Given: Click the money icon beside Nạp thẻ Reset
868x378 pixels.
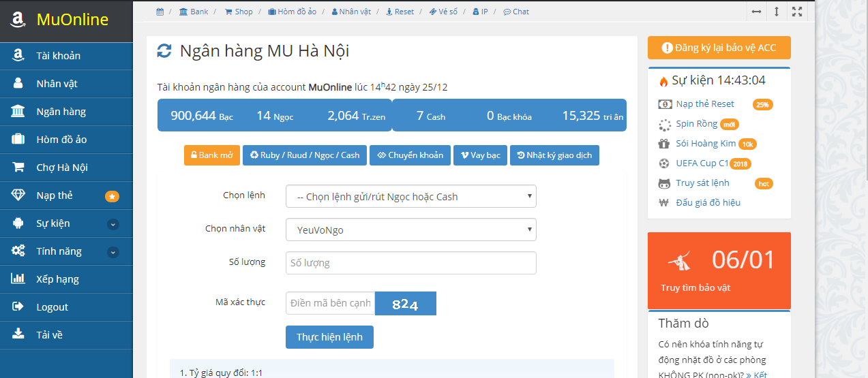Looking at the screenshot, I should tap(665, 104).
